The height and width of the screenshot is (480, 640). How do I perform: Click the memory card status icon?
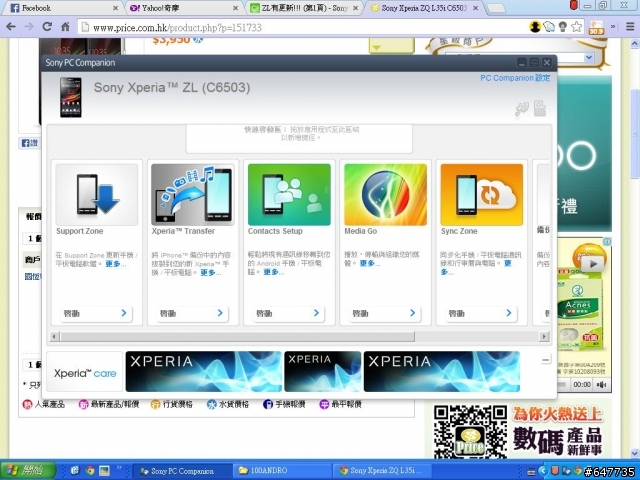coord(540,109)
